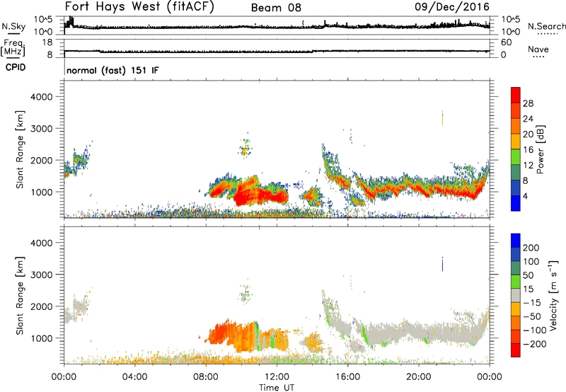Click the noise spike at start of N.Sky trace

(70, 23)
